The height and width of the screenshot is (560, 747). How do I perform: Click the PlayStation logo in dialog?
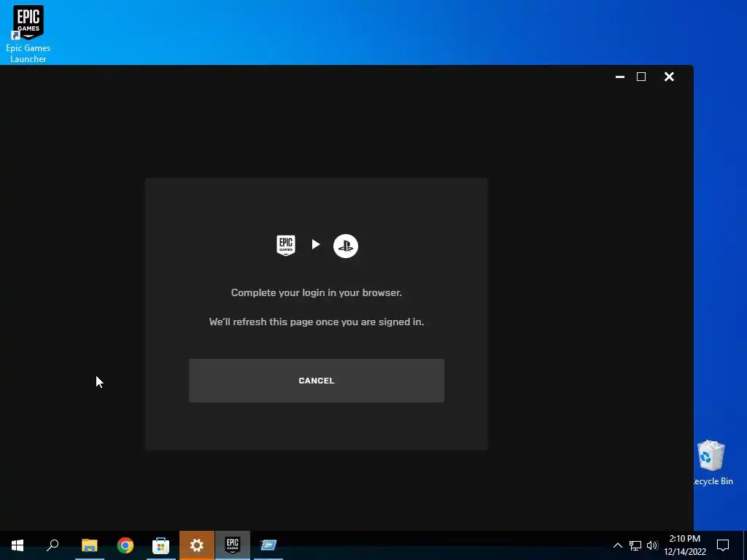[345, 246]
